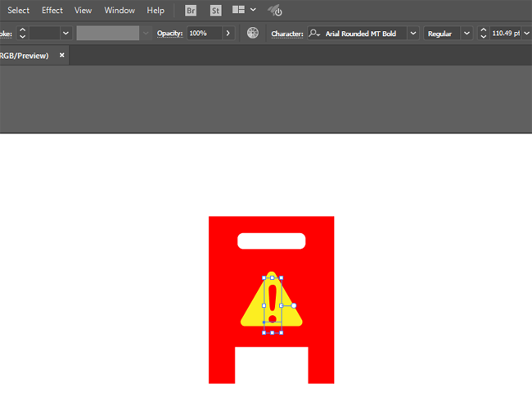Expand the opacity options arrow
532x410 pixels.
[228, 34]
